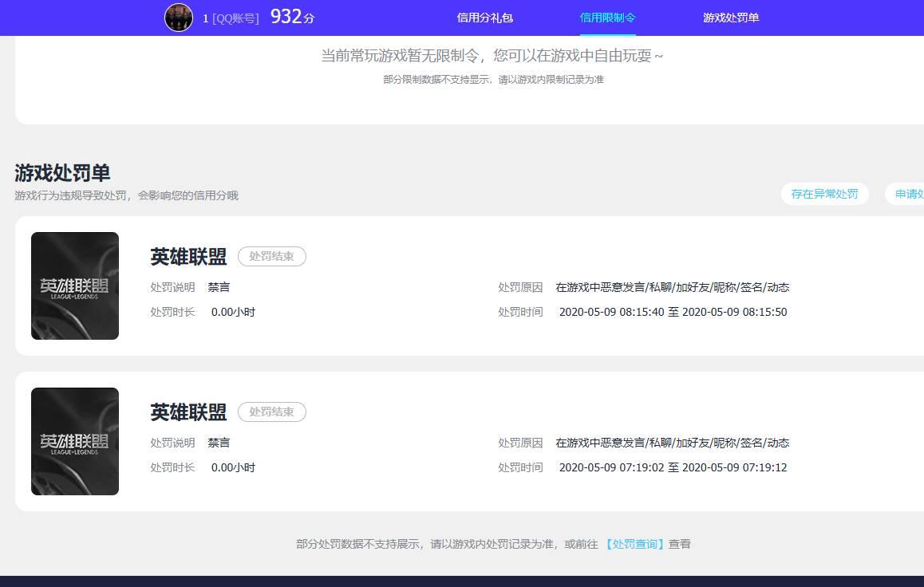Open the 【处罚查询】 link
The height and width of the screenshot is (587, 924).
click(634, 543)
